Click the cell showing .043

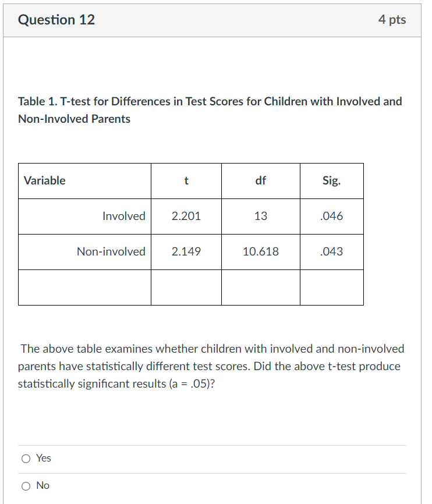point(332,251)
